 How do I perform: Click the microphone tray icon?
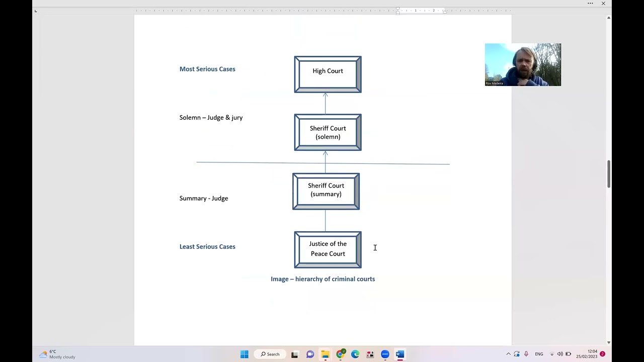pyautogui.click(x=526, y=354)
